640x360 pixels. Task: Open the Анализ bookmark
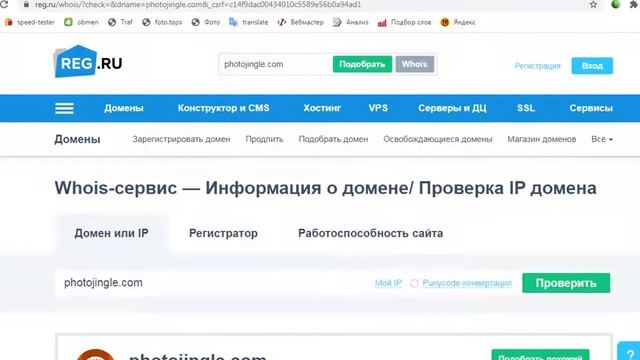(351, 22)
